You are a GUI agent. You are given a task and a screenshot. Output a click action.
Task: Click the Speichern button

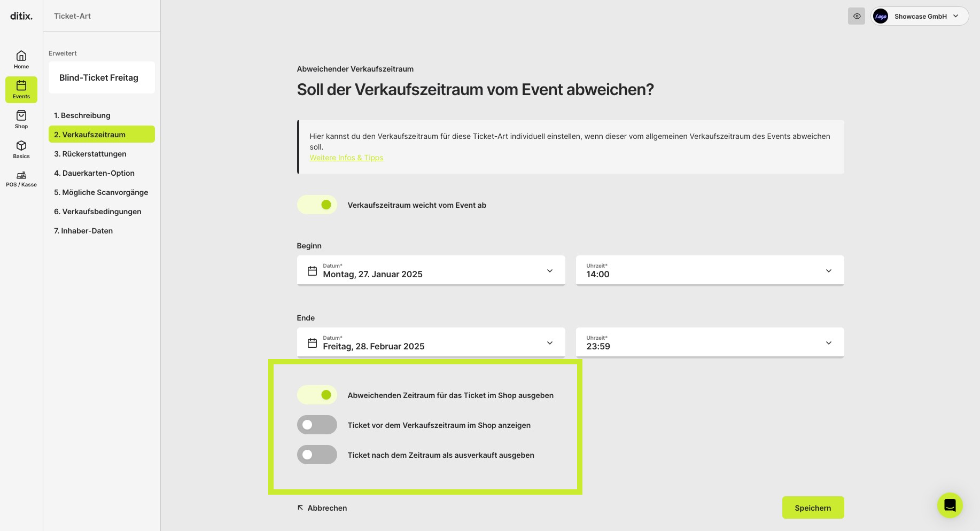coord(813,507)
